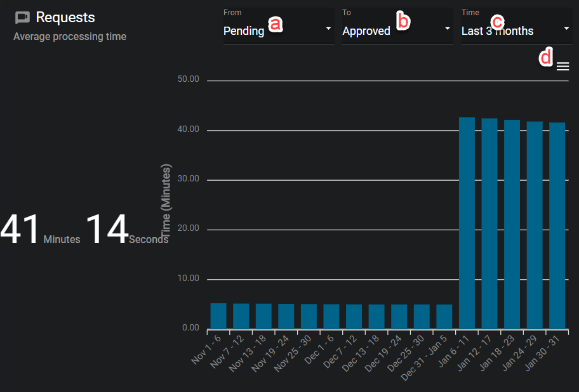
Task: Open the Time range dropdown Last 3 months
Action: click(x=517, y=27)
